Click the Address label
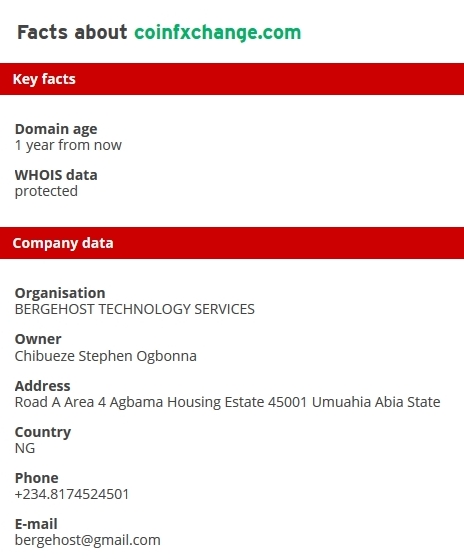464x559 pixels. click(x=43, y=386)
